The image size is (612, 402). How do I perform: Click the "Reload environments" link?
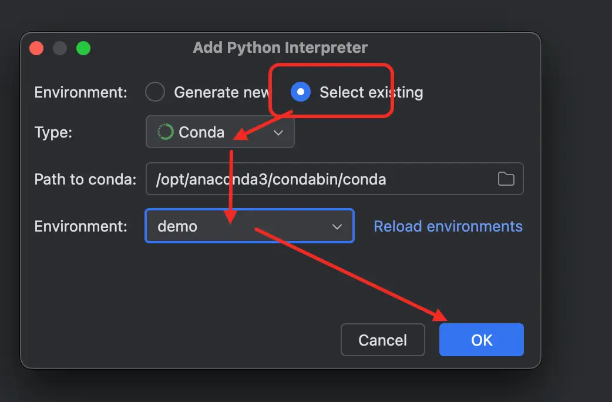click(448, 226)
